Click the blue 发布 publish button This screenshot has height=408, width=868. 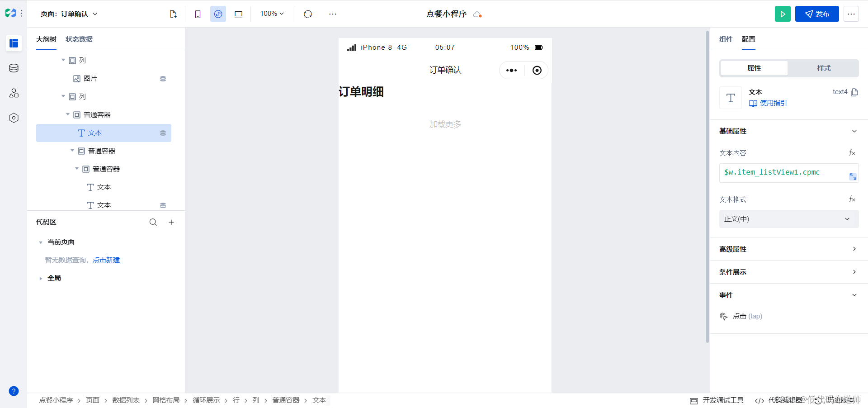click(817, 14)
